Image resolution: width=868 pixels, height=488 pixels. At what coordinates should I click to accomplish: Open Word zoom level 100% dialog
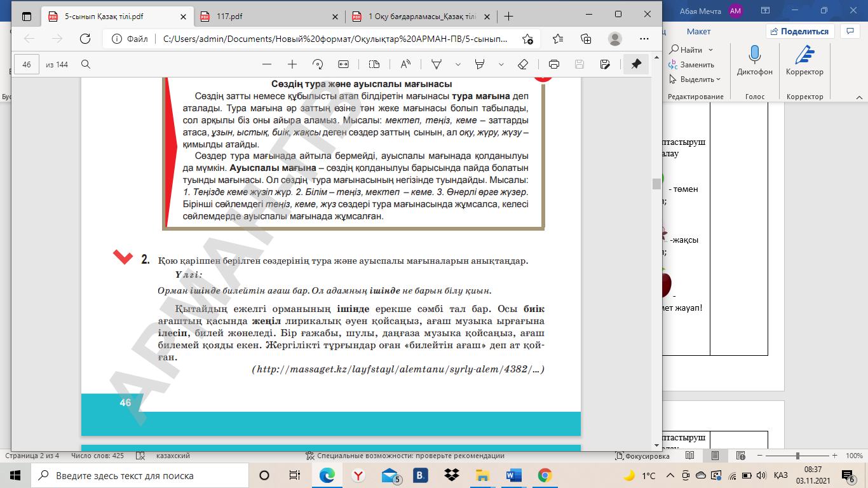coord(853,456)
